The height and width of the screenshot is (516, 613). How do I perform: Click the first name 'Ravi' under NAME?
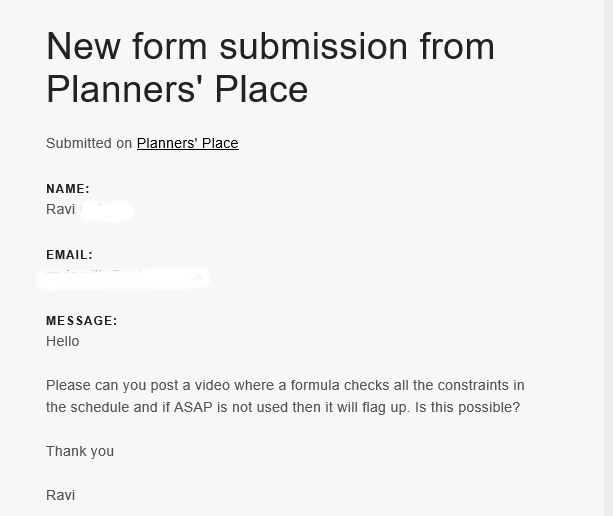click(x=60, y=210)
